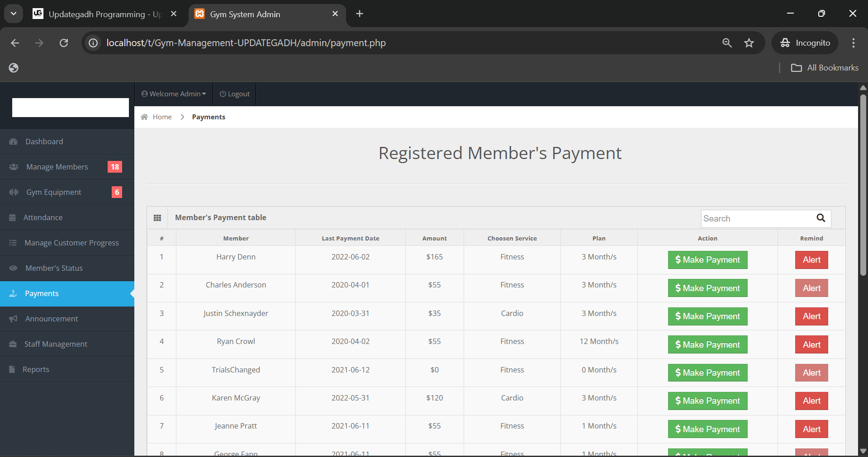Screen dimensions: 868x457
Task: Open Reports in the sidebar
Action: 67,369
